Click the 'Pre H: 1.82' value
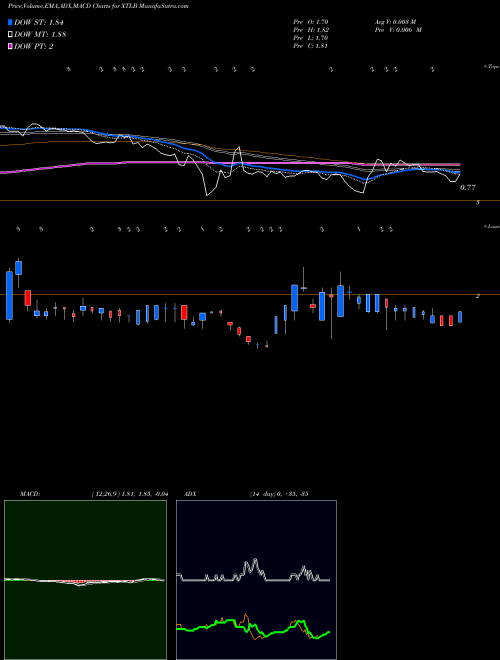This screenshot has height=660, width=500. pos(311,30)
